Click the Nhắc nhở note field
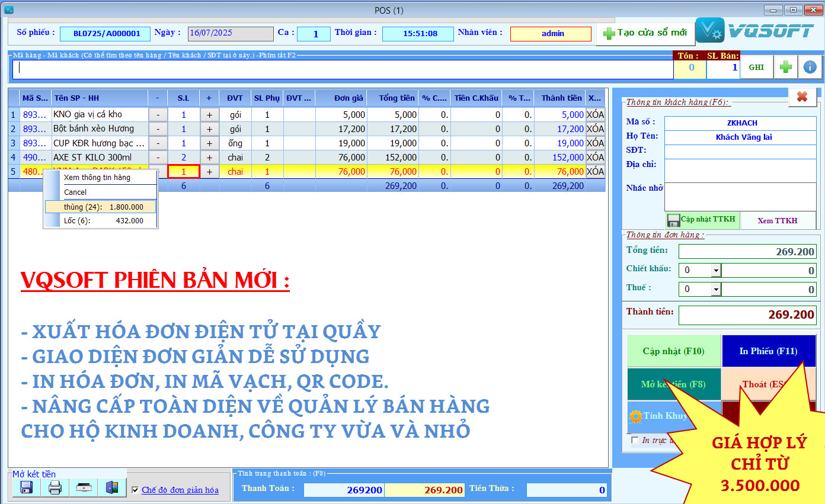The image size is (825, 504). coord(740,197)
